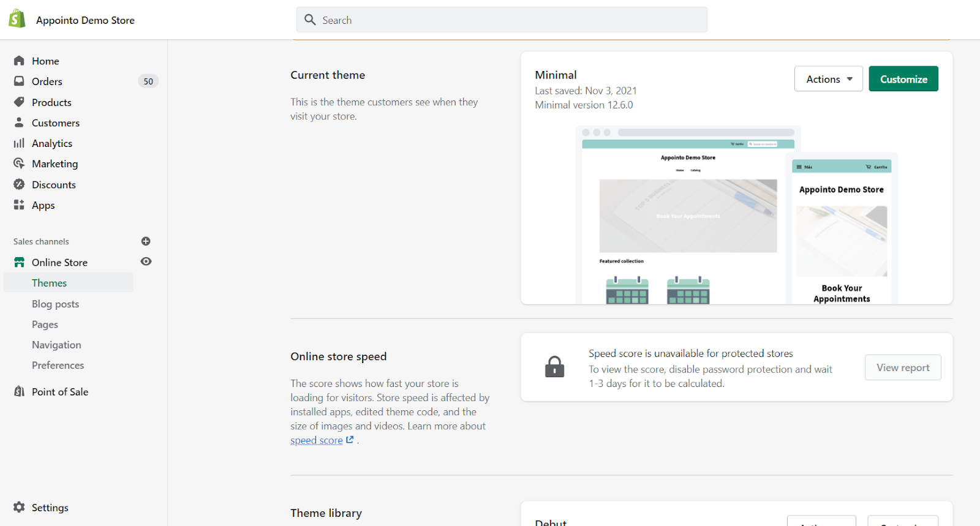Click the Settings gear icon

point(19,507)
